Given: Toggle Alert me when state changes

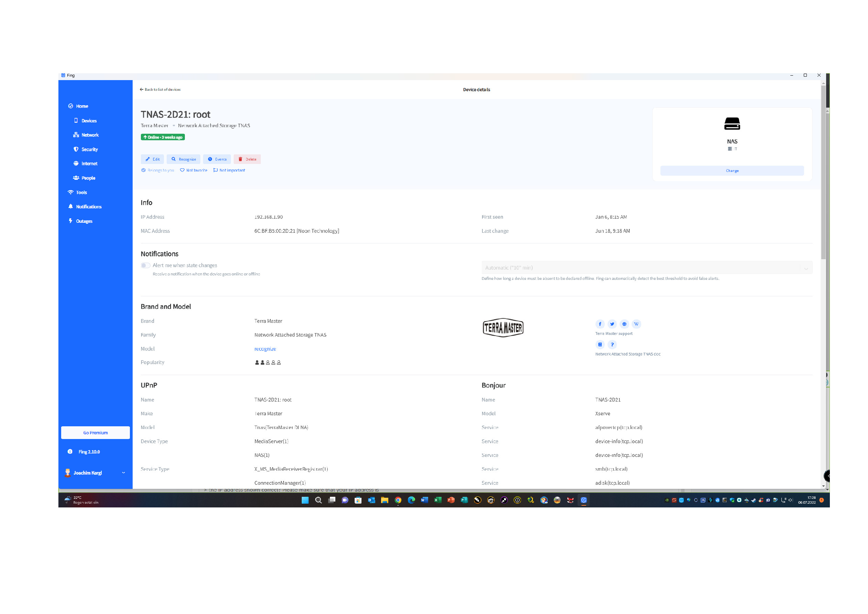Looking at the screenshot, I should pyautogui.click(x=146, y=265).
